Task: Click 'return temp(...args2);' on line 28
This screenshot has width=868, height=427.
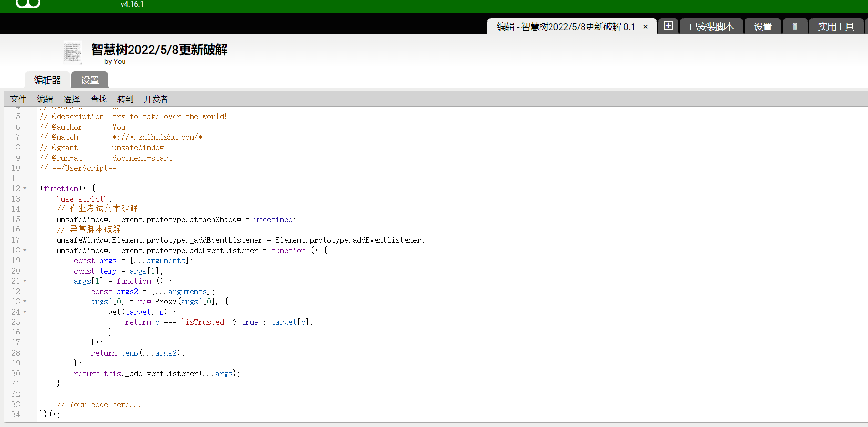Action: [138, 353]
